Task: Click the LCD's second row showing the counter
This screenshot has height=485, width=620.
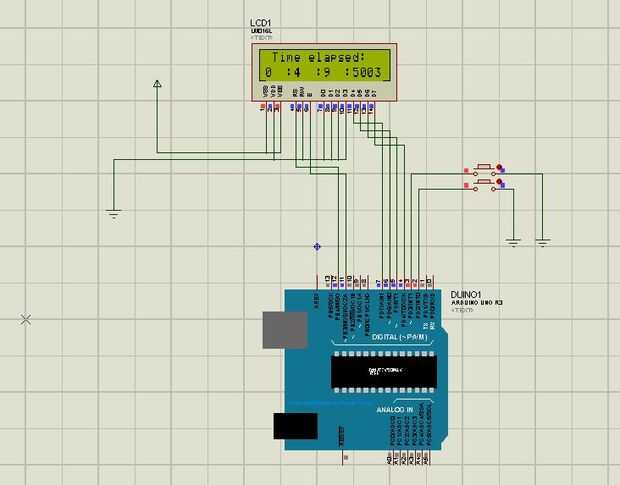Action: [x=323, y=72]
